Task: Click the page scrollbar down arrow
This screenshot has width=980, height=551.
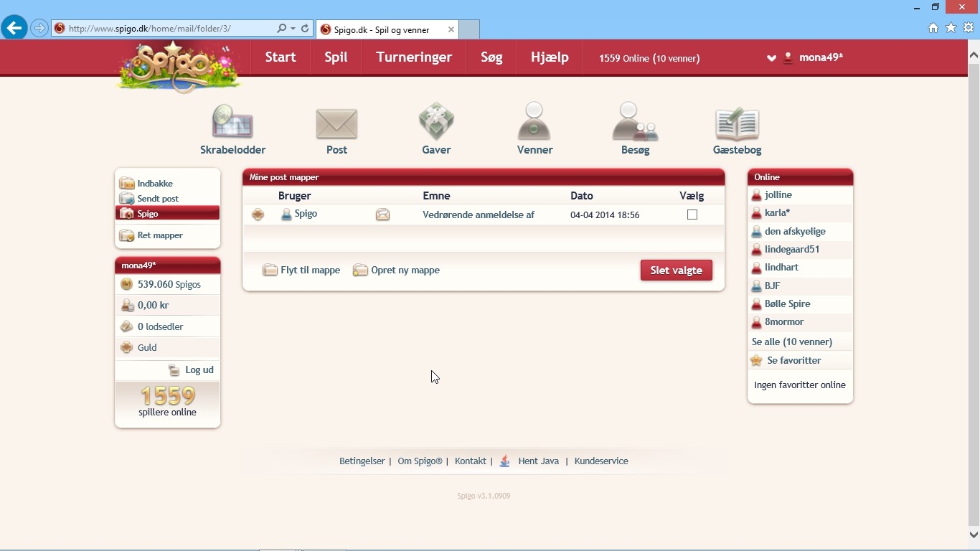Action: (x=974, y=534)
